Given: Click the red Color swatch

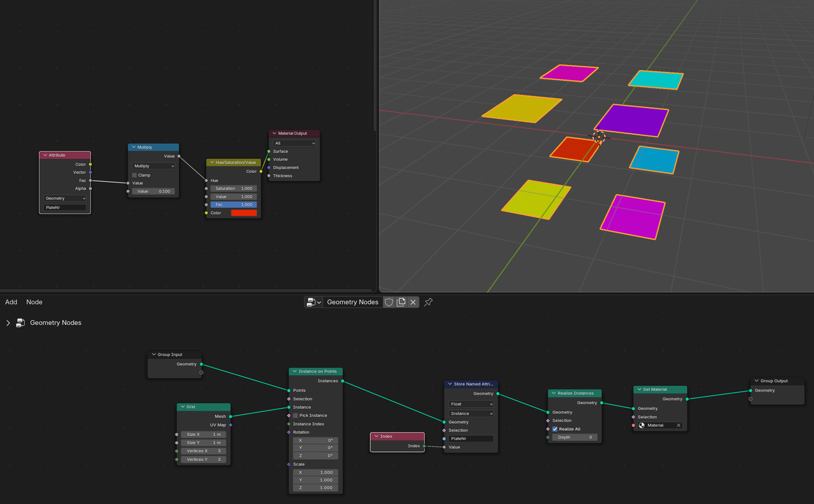Looking at the screenshot, I should click(x=244, y=213).
